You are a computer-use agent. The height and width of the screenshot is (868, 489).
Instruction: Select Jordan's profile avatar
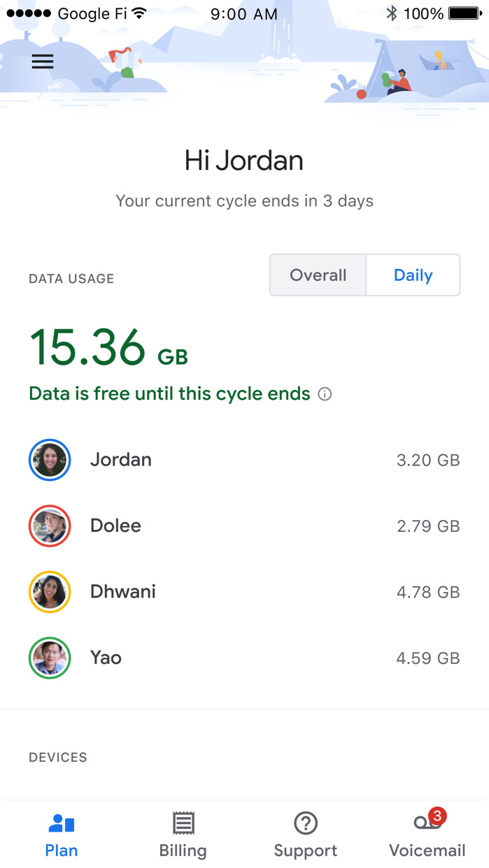[x=50, y=460]
